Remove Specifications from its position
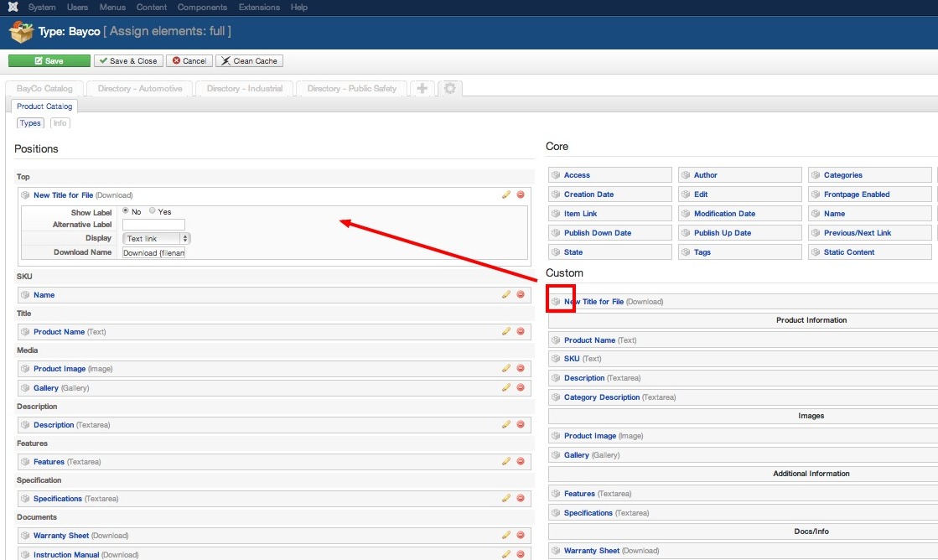 521,498
